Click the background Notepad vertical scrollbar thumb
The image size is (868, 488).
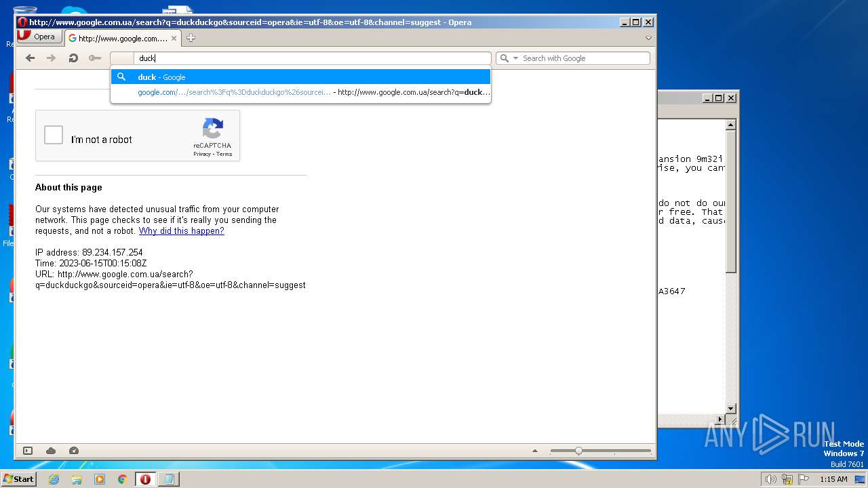(x=730, y=201)
